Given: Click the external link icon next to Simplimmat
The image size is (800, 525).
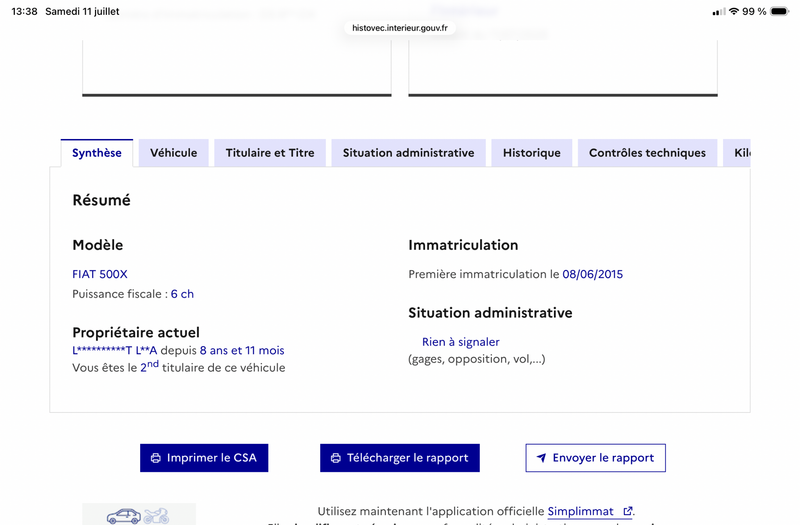Looking at the screenshot, I should click(x=628, y=511).
